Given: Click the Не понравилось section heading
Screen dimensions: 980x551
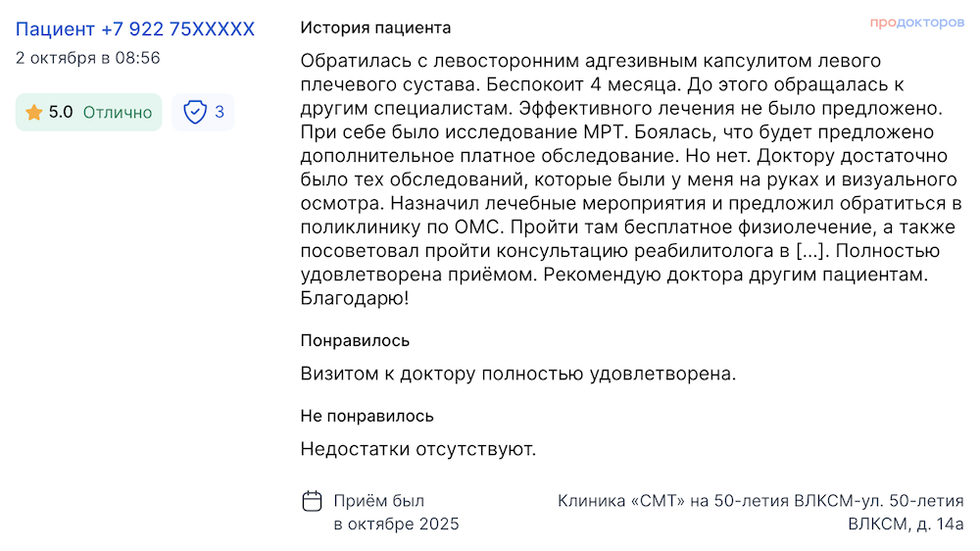Looking at the screenshot, I should coord(367,416).
